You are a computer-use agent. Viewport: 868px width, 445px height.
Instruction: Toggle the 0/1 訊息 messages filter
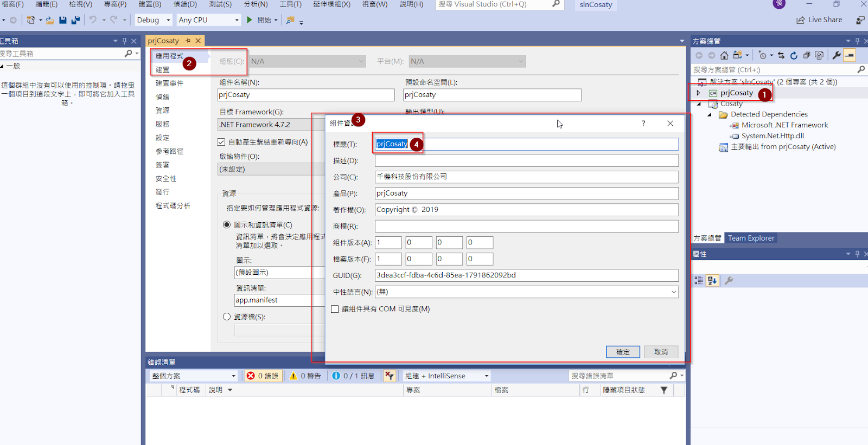pyautogui.click(x=354, y=376)
